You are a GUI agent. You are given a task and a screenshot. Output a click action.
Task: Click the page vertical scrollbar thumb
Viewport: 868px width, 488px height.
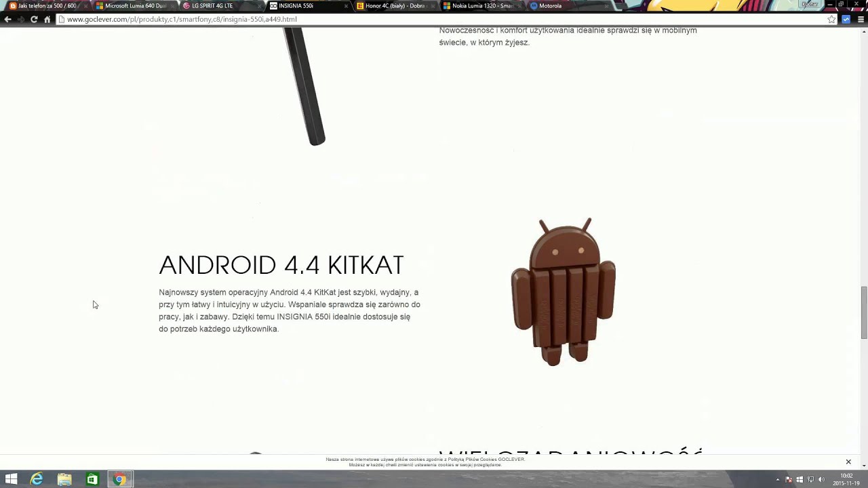point(864,312)
